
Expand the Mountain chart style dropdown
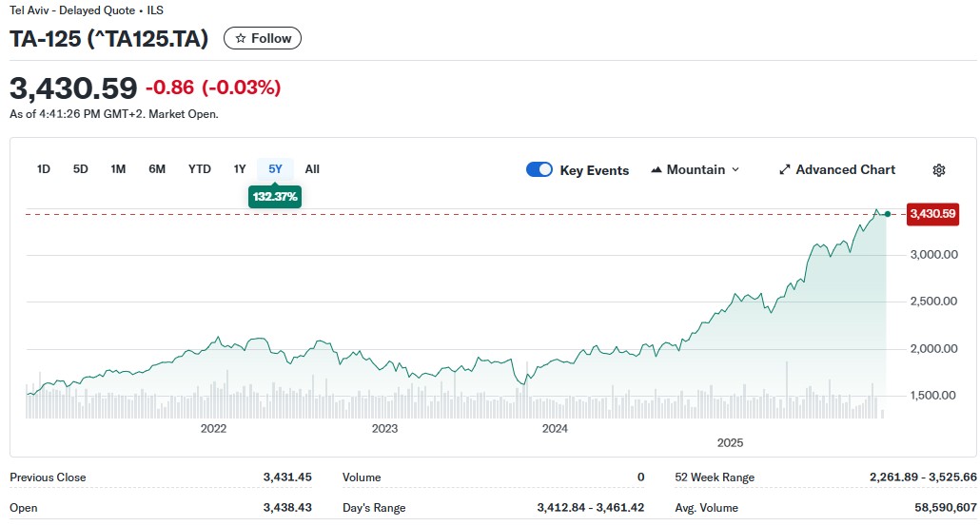[734, 170]
